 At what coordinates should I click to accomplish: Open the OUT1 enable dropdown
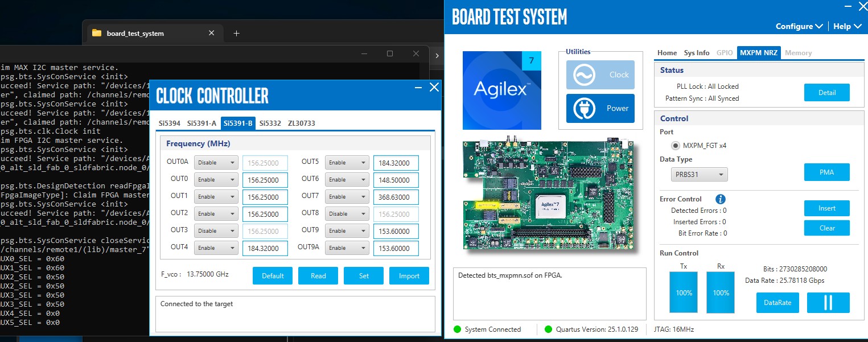coord(216,197)
